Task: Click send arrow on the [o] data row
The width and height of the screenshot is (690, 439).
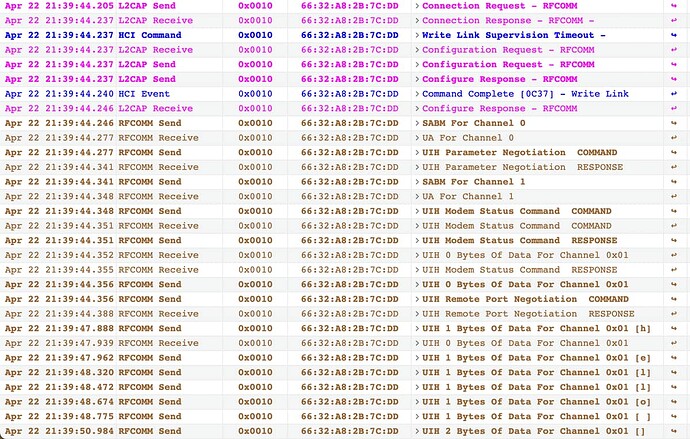Action: (674, 402)
